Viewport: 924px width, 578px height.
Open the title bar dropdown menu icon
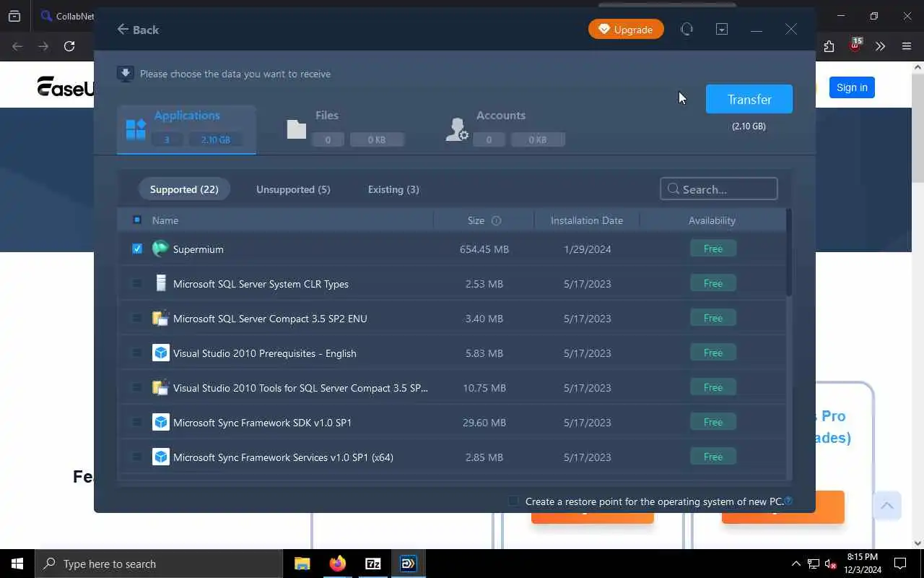(722, 29)
